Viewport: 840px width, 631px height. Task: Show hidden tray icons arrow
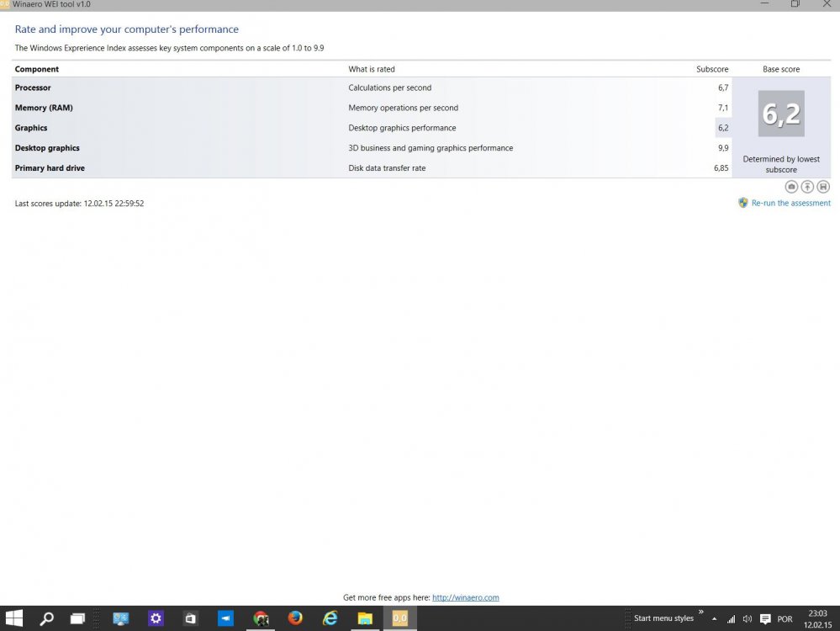pyautogui.click(x=714, y=618)
